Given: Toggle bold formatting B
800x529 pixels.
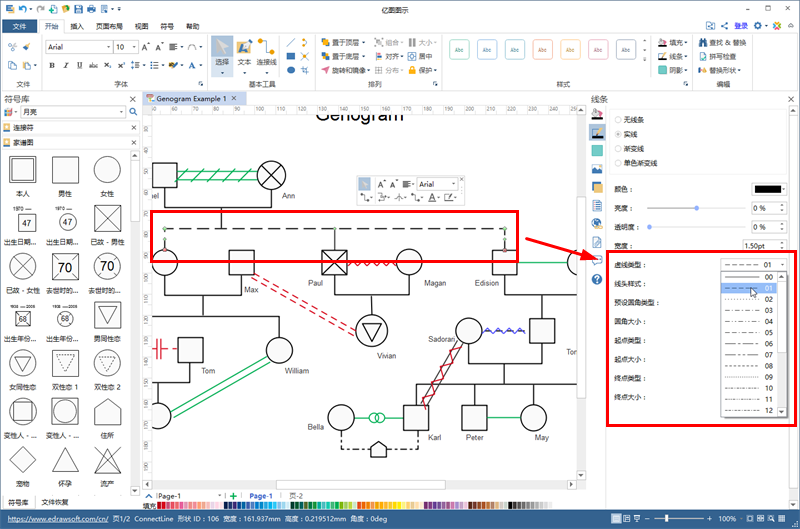Looking at the screenshot, I should click(52, 65).
